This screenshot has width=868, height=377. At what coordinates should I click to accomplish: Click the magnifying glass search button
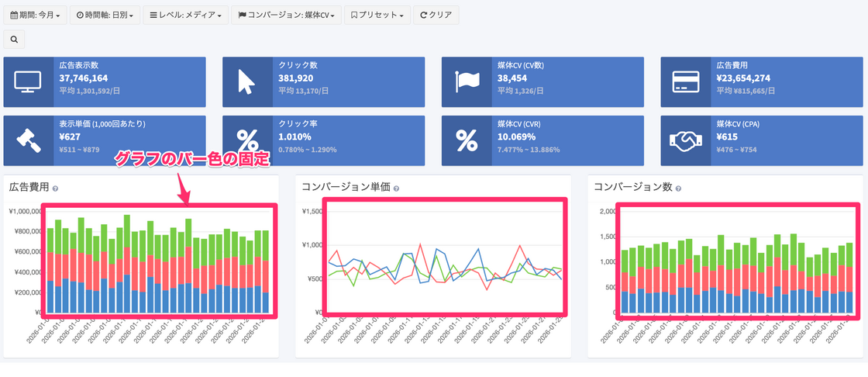coord(14,39)
